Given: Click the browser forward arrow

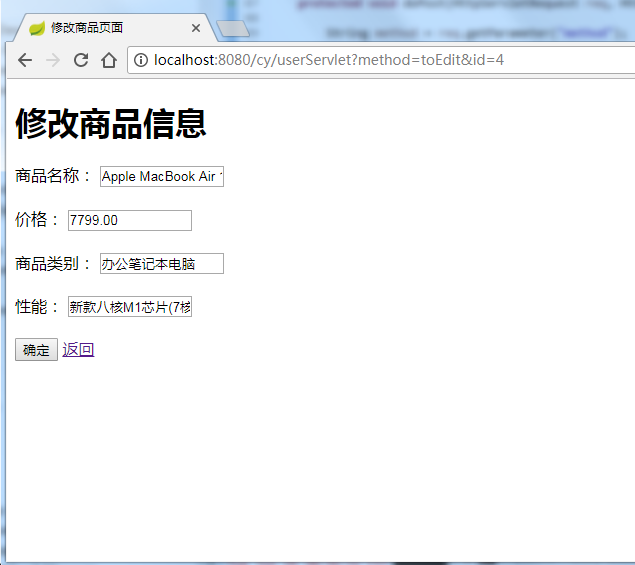Looking at the screenshot, I should (53, 60).
